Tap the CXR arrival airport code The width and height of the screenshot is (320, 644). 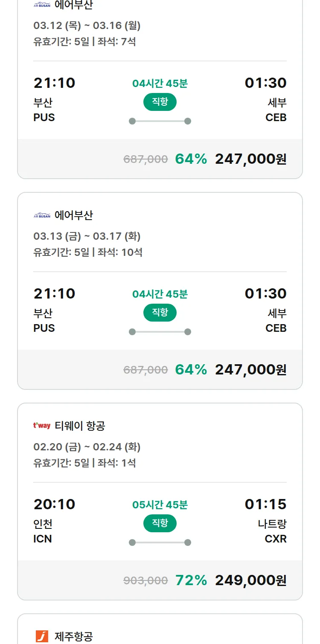pos(276,539)
